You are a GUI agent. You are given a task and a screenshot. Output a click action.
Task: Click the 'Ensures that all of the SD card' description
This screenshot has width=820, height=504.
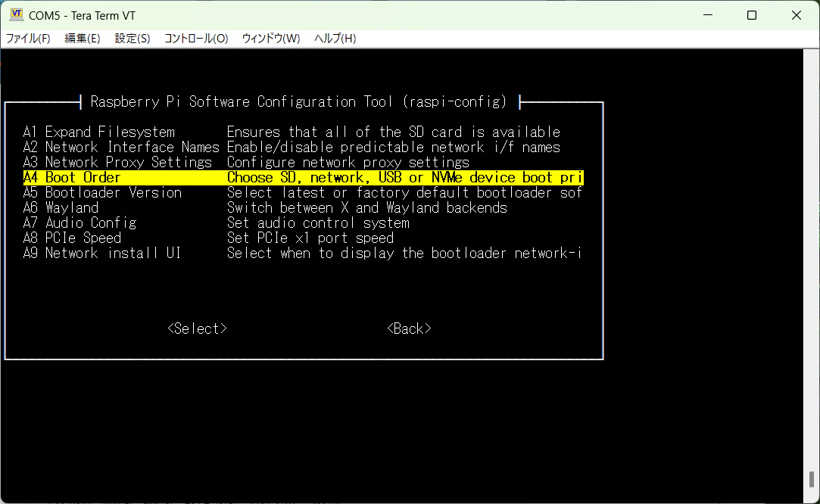coord(393,132)
